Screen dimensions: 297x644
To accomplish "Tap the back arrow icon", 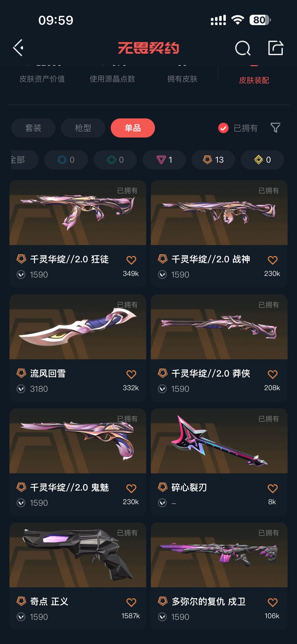I will coord(18,48).
